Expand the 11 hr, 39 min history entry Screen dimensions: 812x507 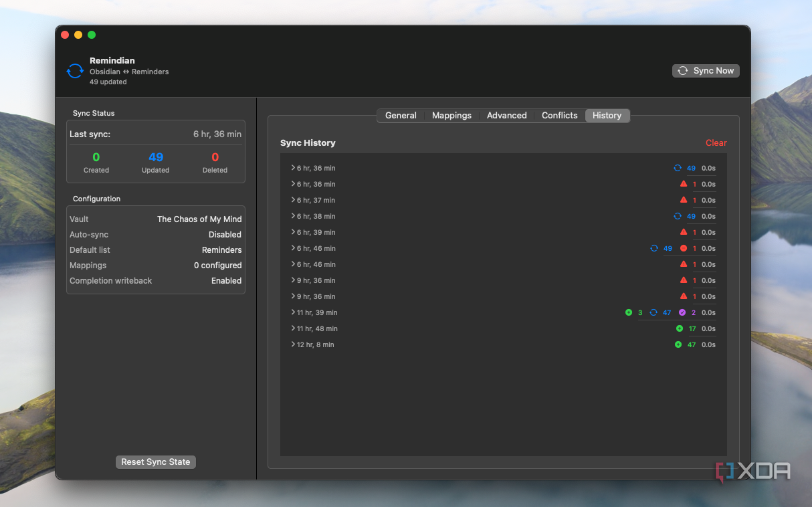293,312
